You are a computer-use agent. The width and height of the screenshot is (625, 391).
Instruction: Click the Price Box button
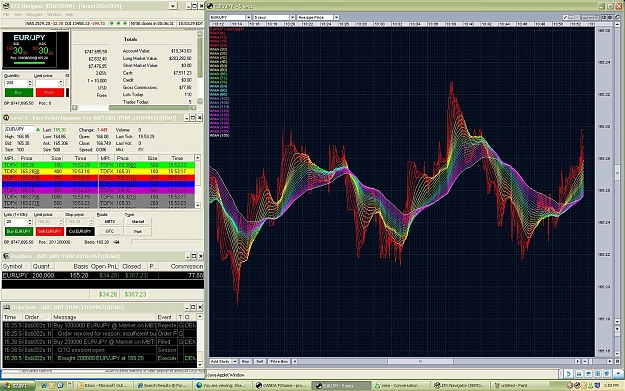point(279,362)
